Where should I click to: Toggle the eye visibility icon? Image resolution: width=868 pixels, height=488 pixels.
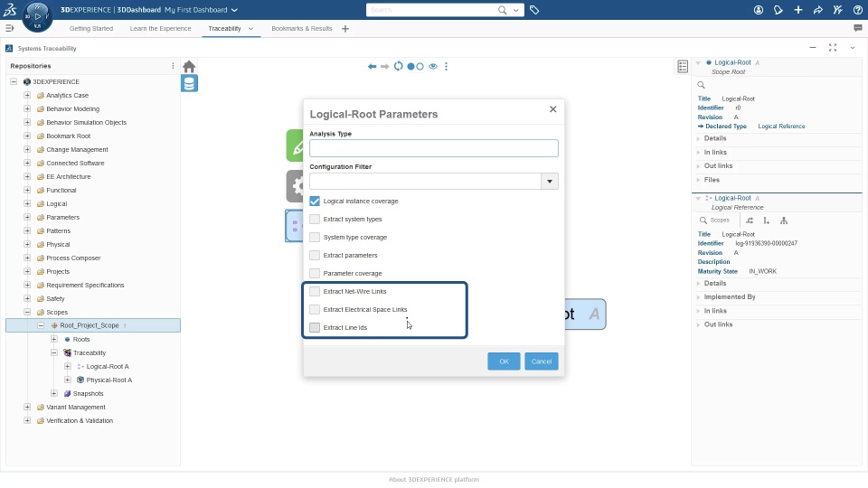433,66
